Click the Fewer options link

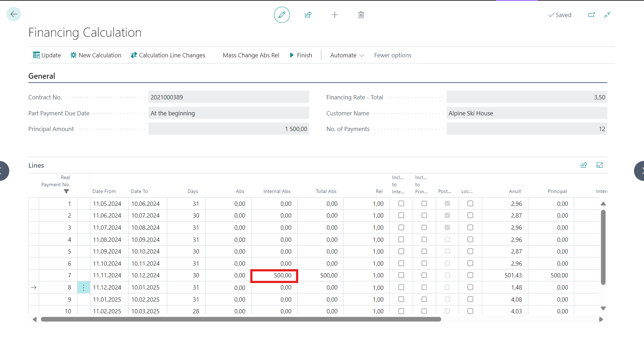(392, 55)
